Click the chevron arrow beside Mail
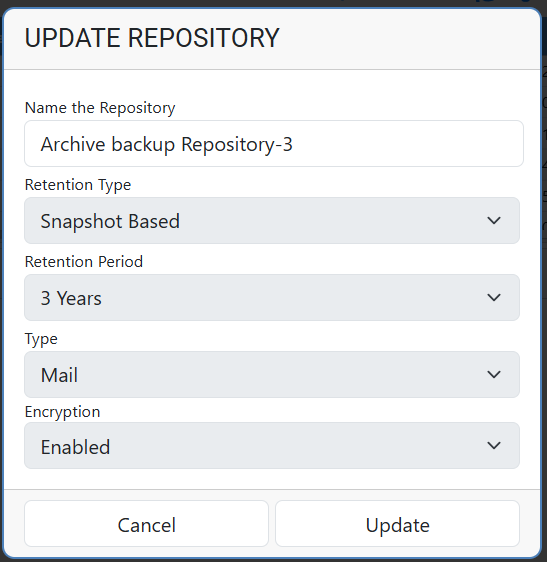 click(494, 375)
